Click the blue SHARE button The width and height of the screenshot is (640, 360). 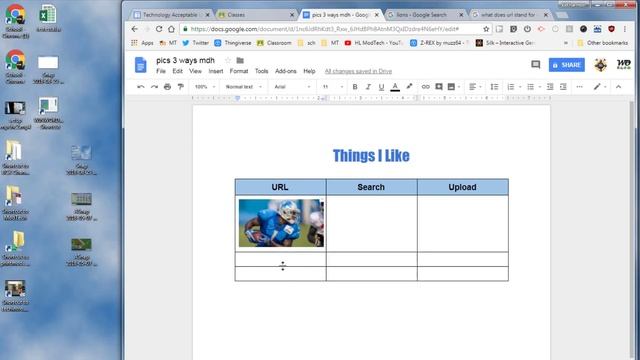(567, 65)
